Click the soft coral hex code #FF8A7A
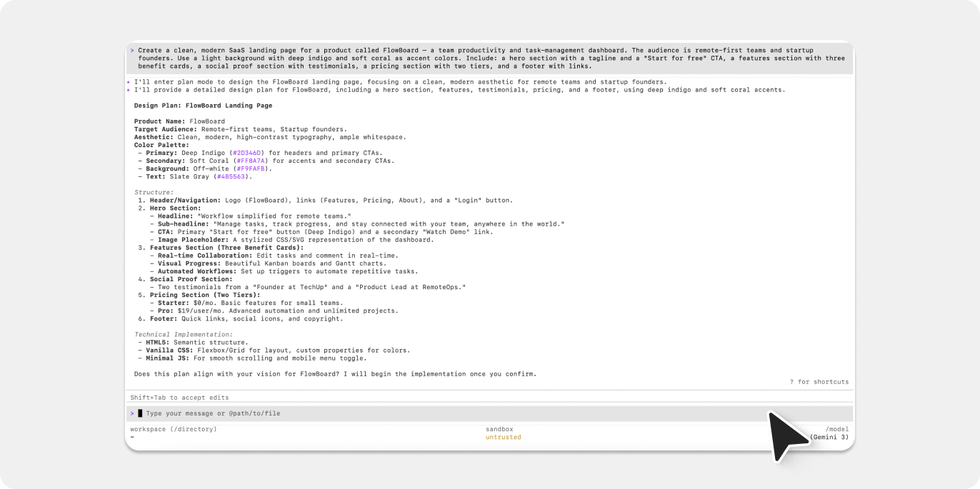 click(252, 161)
